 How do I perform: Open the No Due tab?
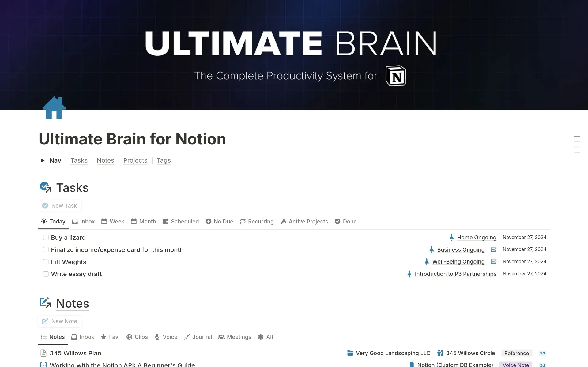pos(219,221)
